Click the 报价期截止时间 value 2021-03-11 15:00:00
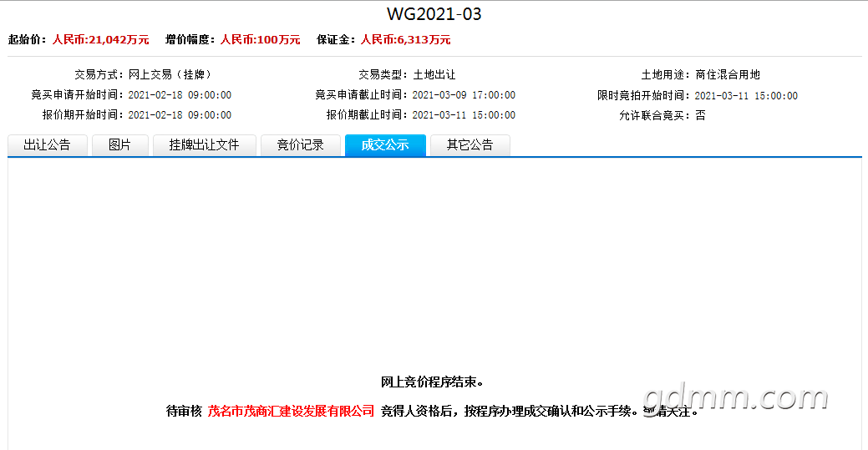The image size is (868, 450). point(464,115)
